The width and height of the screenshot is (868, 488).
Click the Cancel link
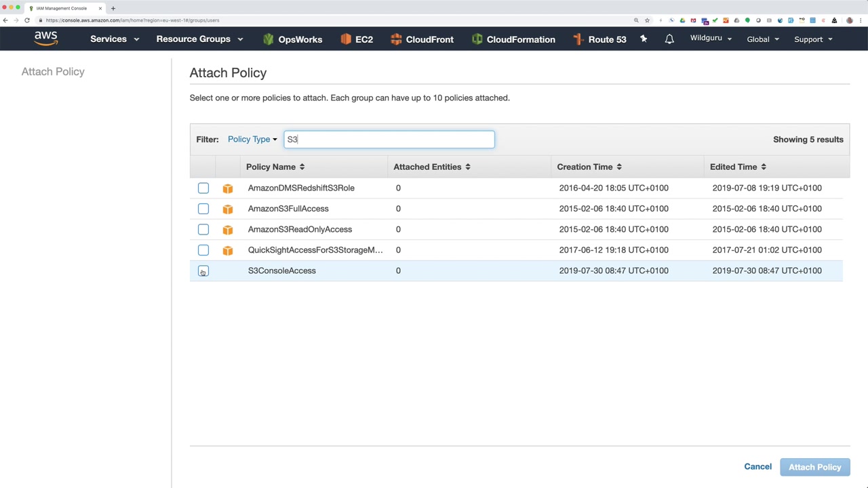(x=757, y=466)
